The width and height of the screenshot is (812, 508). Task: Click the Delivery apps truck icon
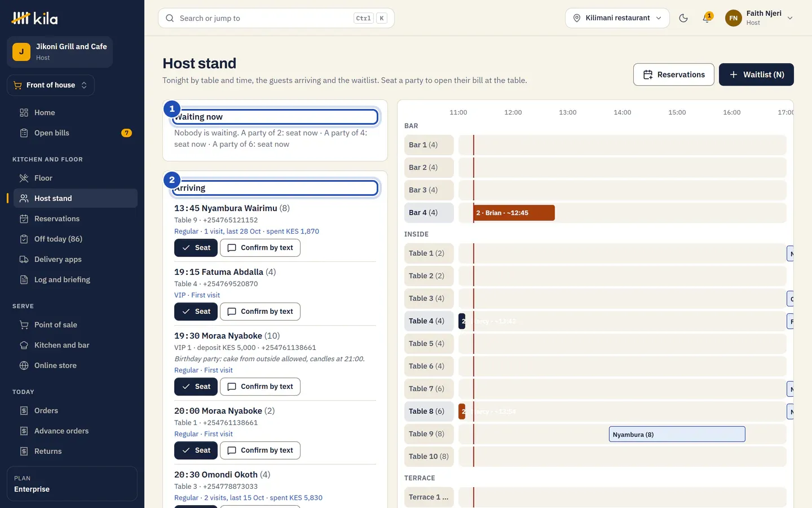click(24, 259)
